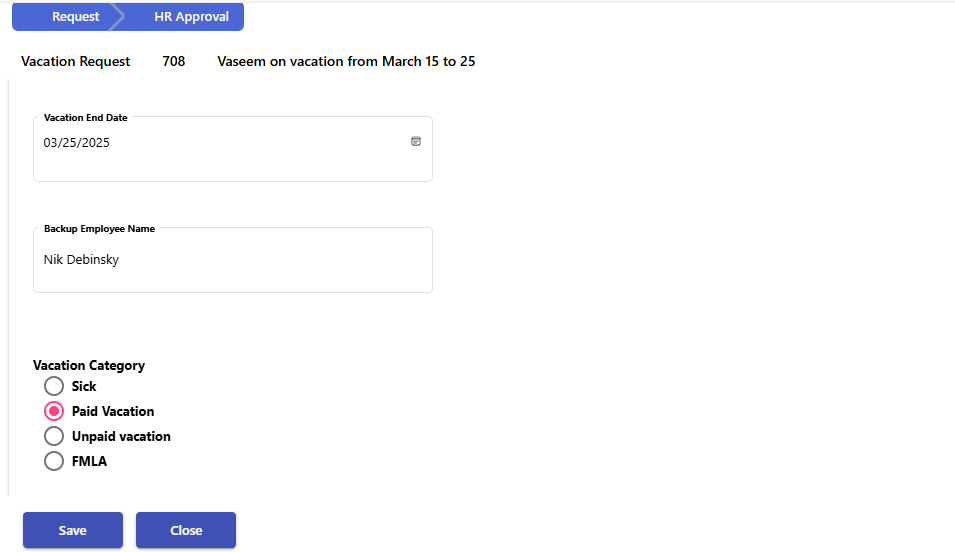
Task: Click the 'Sick' option label text
Action: (84, 386)
